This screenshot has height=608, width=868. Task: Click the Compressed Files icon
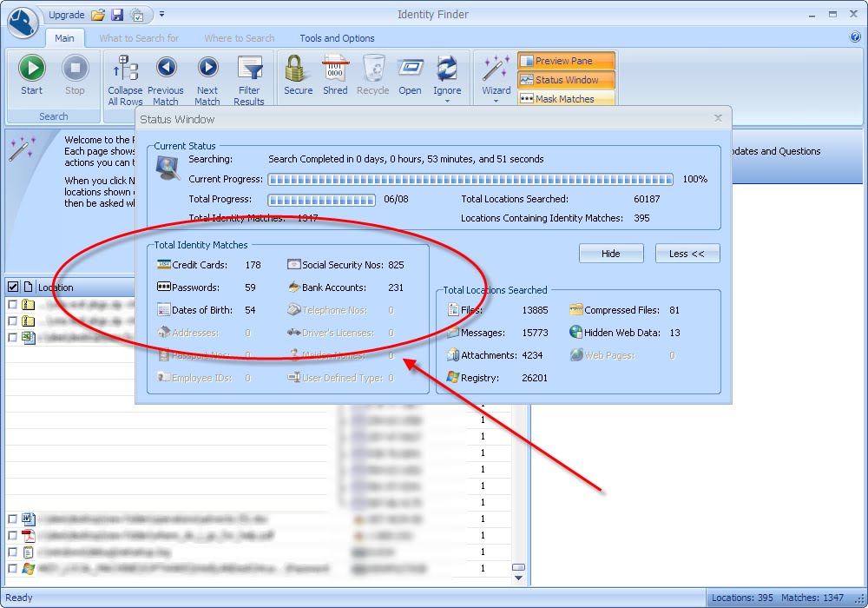[x=575, y=309]
